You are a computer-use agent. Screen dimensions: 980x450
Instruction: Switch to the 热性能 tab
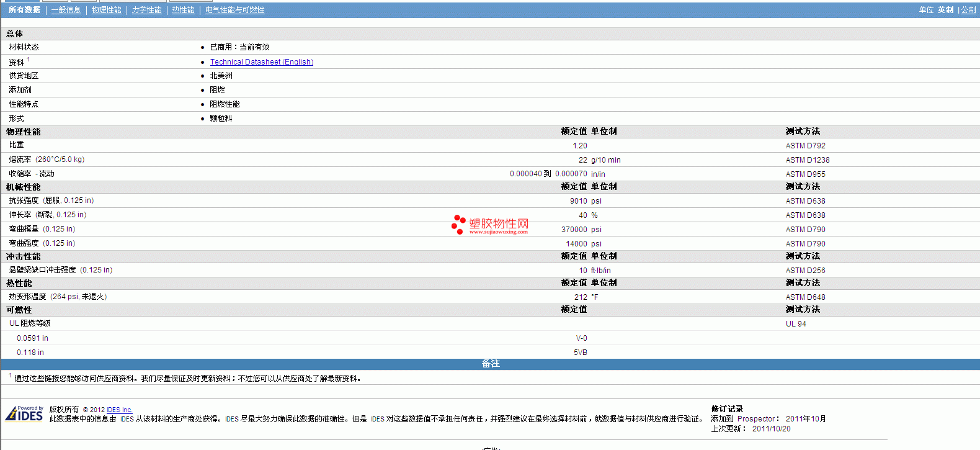[x=183, y=10]
